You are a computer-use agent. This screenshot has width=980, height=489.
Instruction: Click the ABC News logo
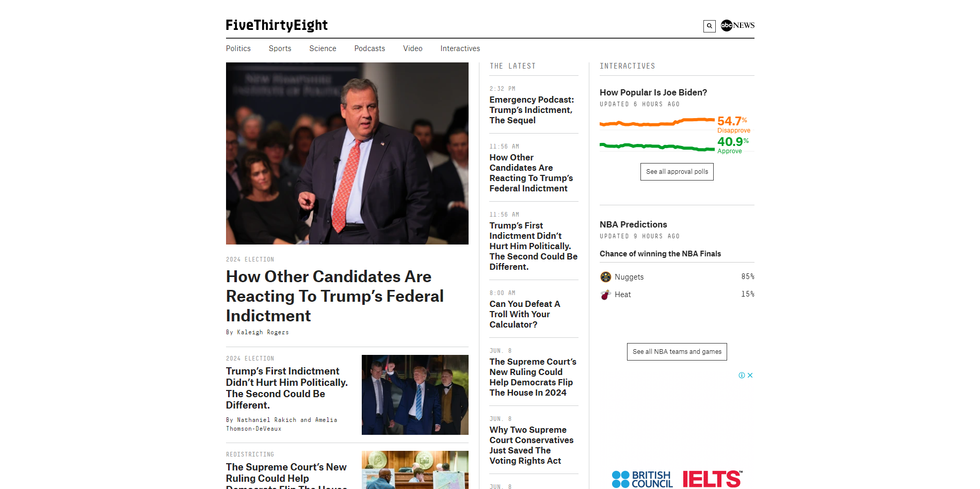(737, 25)
